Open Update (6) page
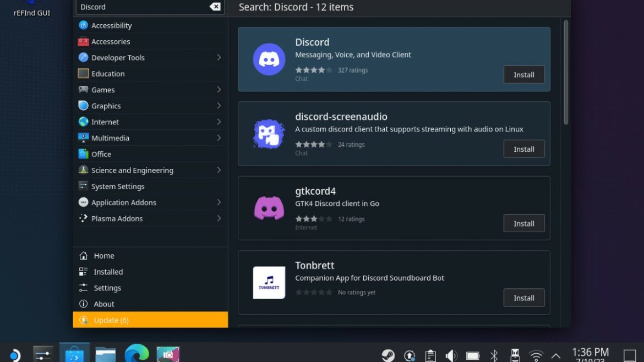This screenshot has height=362, width=644. pyautogui.click(x=150, y=320)
